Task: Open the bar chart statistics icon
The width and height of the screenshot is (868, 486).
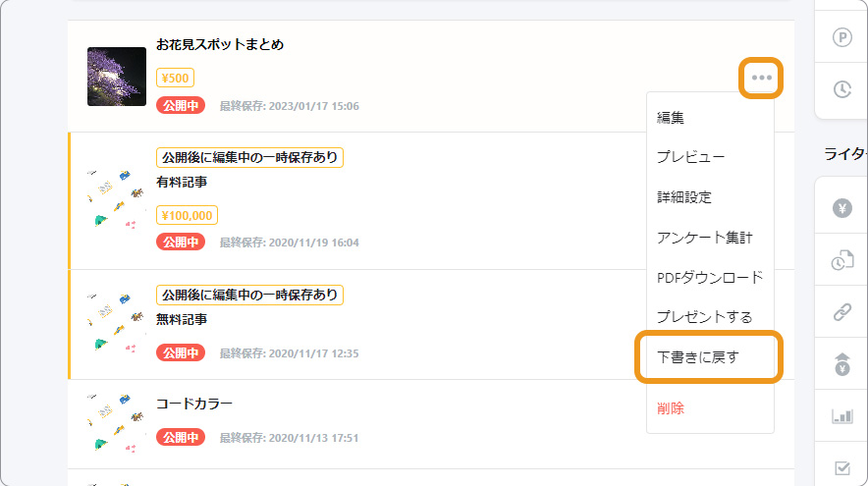Action: tap(842, 415)
